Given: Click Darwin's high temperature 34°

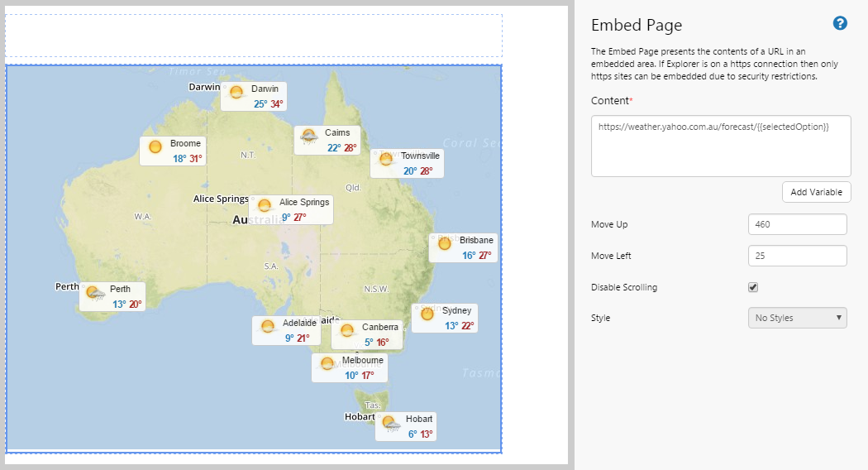Looking at the screenshot, I should coord(277,103).
